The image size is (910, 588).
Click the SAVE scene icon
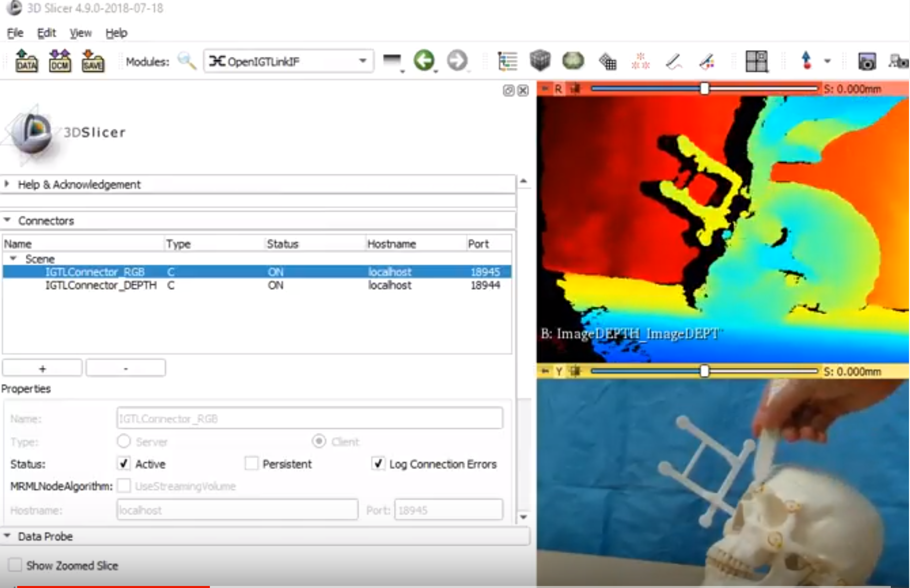coord(93,61)
